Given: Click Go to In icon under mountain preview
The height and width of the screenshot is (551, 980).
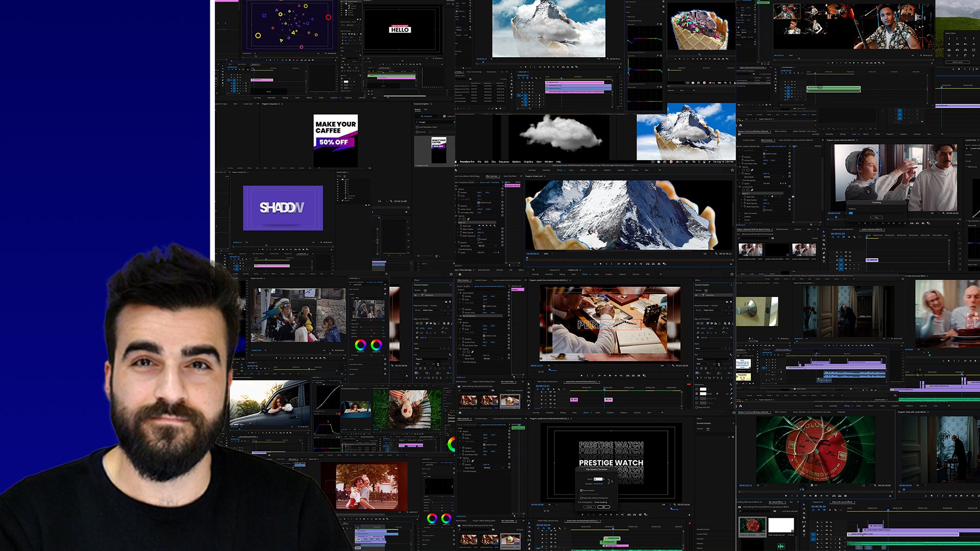Looking at the screenshot, I should 619,264.
